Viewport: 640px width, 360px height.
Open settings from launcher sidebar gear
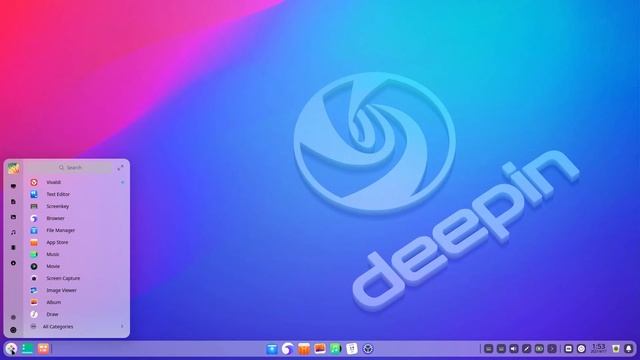coord(13,317)
